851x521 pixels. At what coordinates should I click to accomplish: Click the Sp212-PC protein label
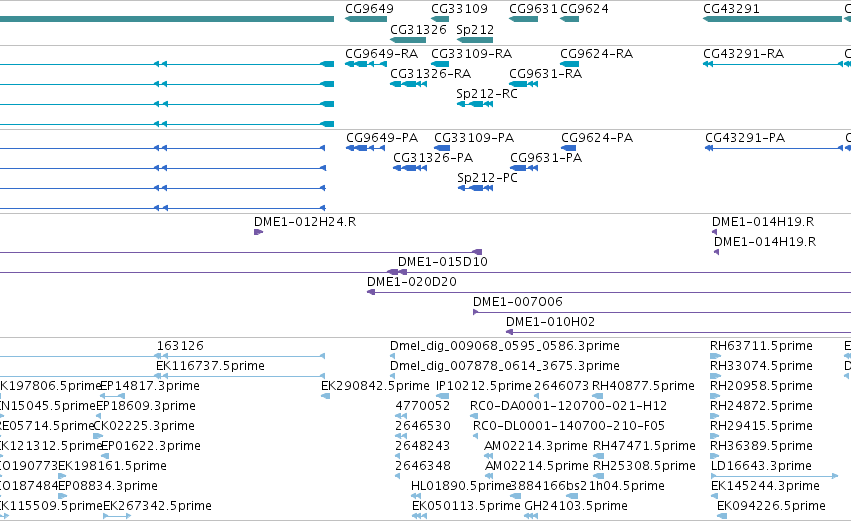[487, 178]
